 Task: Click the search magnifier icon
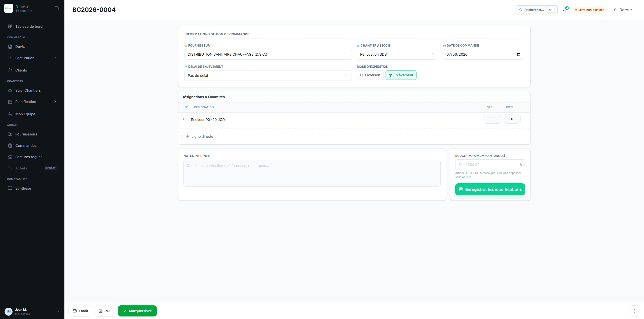click(521, 10)
